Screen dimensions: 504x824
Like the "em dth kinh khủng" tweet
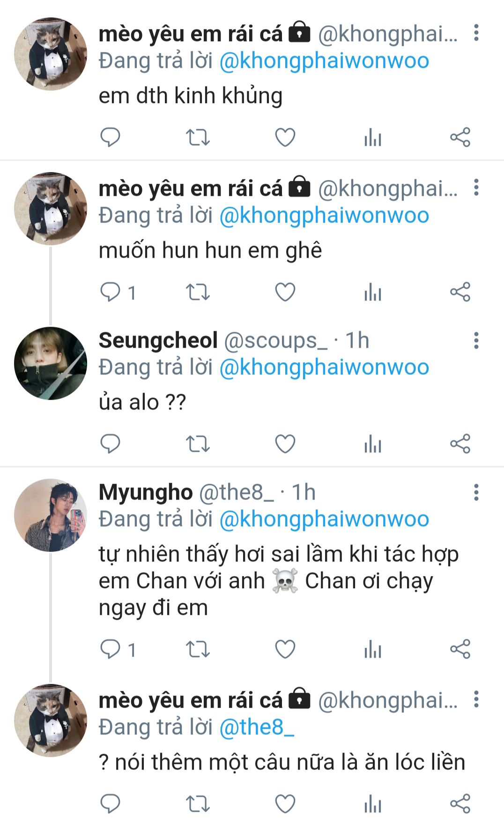[x=285, y=137]
